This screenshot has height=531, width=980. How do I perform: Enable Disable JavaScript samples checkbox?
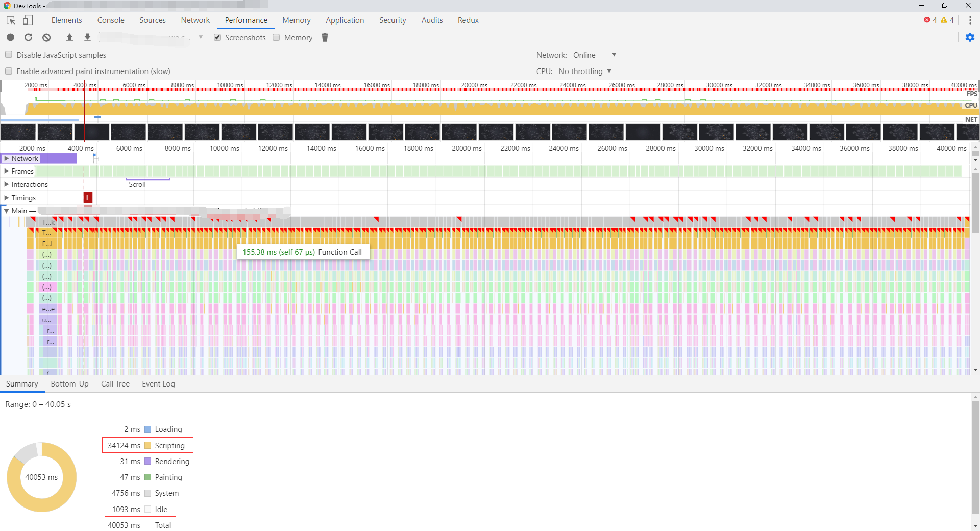(x=9, y=55)
